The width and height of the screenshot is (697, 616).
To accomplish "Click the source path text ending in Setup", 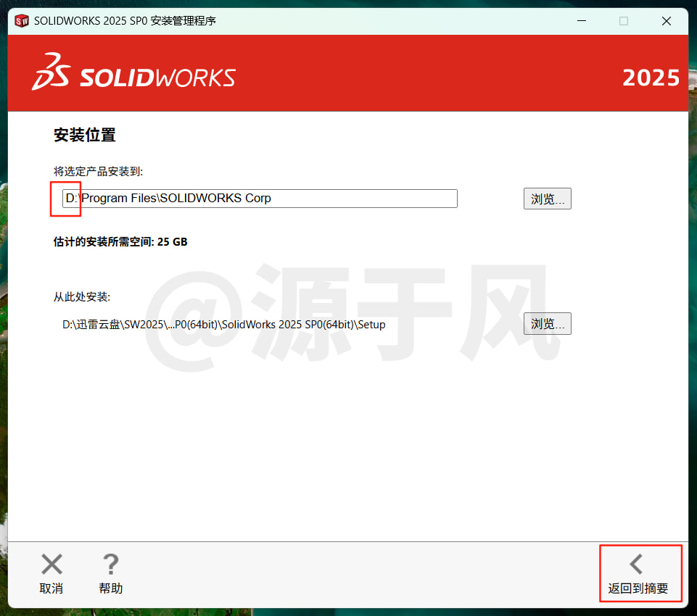I will tap(223, 325).
